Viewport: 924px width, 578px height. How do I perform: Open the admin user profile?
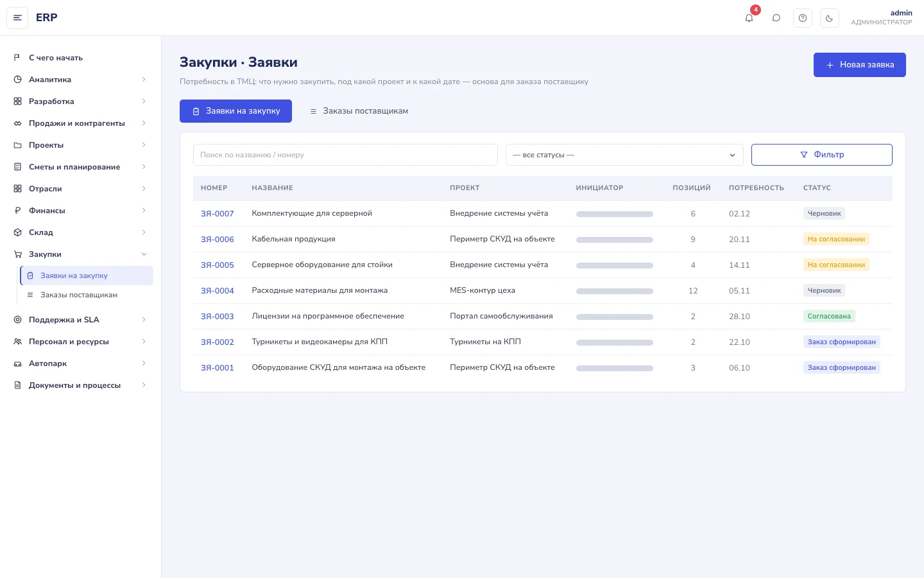click(x=881, y=17)
